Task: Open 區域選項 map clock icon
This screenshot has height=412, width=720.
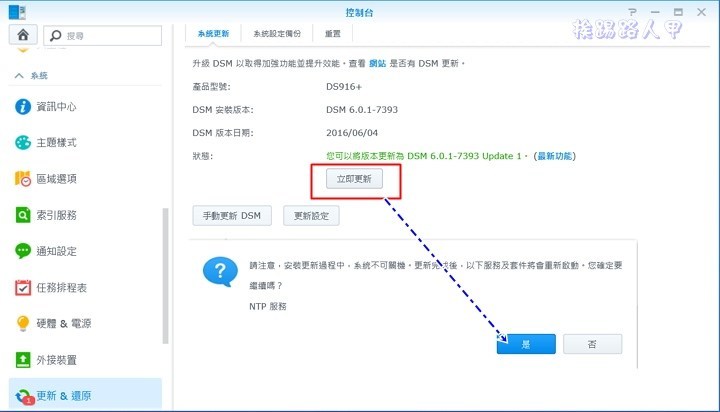Action: pyautogui.click(x=22, y=179)
